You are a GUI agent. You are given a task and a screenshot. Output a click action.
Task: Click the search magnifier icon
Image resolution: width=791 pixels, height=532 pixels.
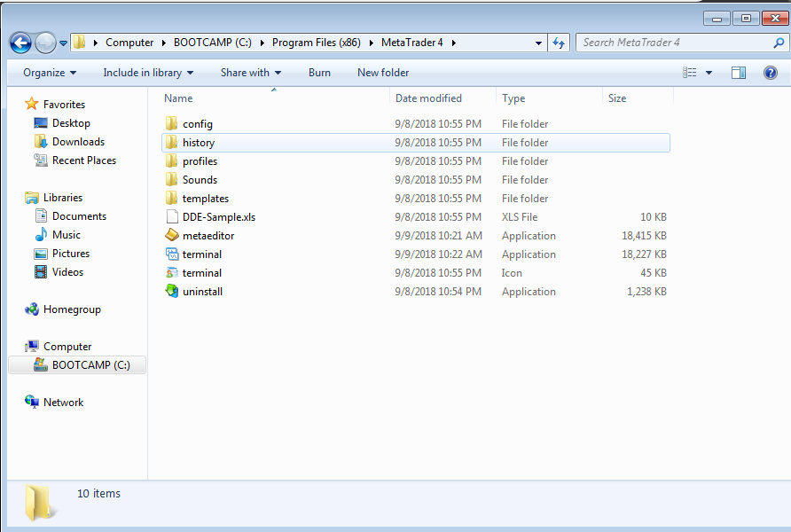coord(779,43)
